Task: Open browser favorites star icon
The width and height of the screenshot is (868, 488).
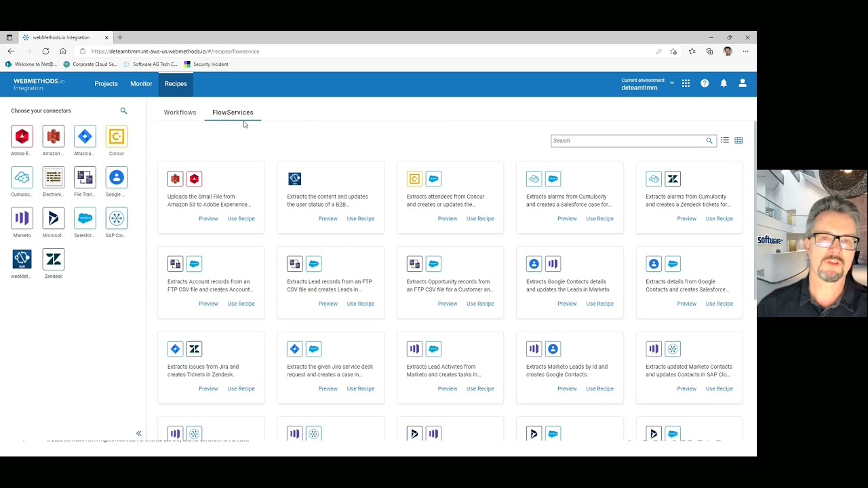Action: [x=692, y=51]
